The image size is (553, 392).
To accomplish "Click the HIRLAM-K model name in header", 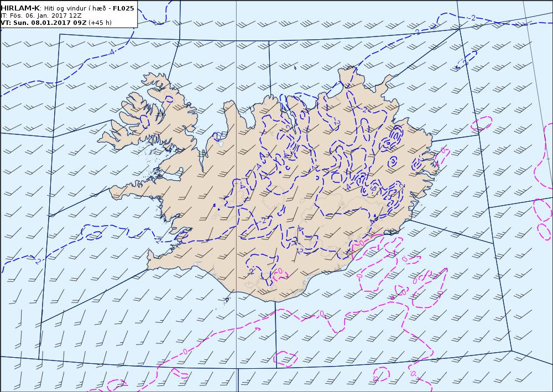I will pos(20,8).
